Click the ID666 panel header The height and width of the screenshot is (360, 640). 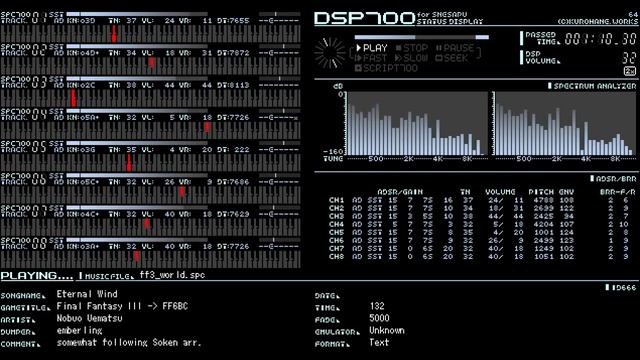(x=621, y=287)
